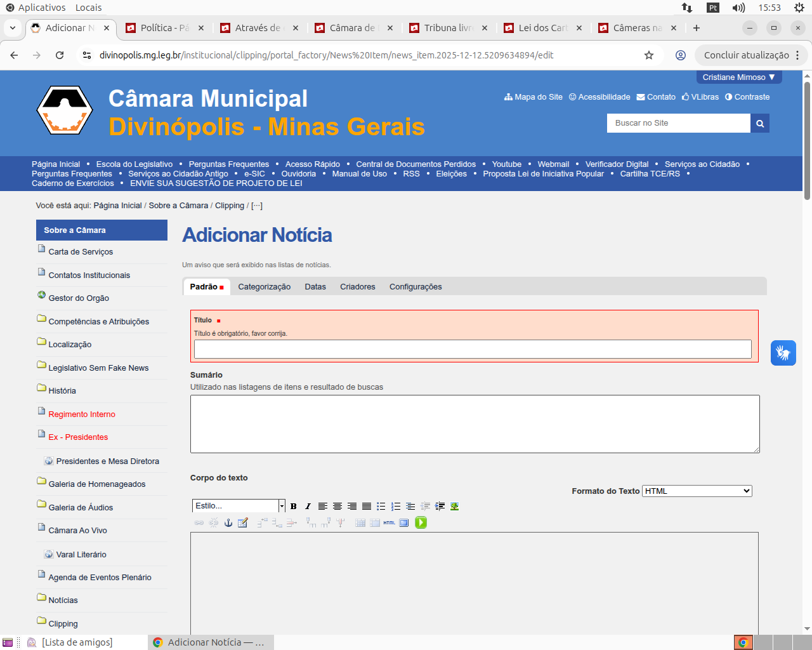The height and width of the screenshot is (650, 812).
Task: Toggle italic text in the editor toolbar
Action: pos(308,507)
